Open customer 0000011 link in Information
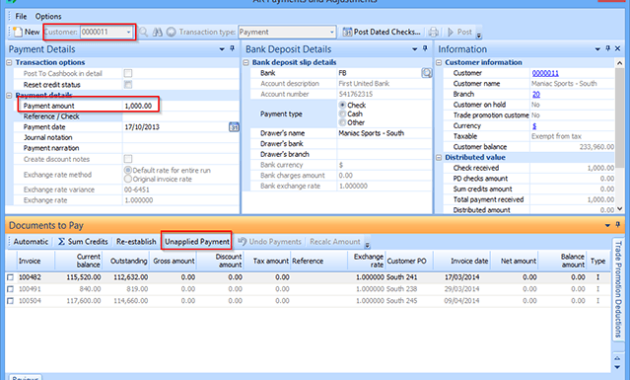Screen dimensions: 630x380 545,73
